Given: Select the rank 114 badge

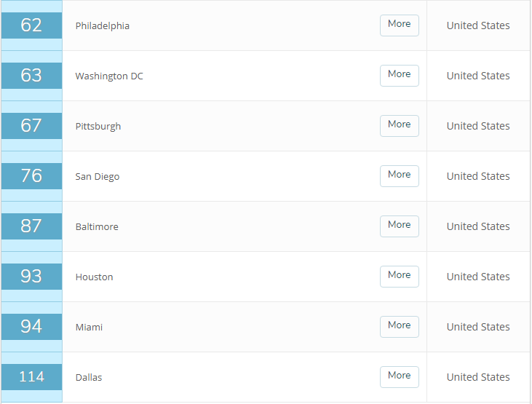Looking at the screenshot, I should (31, 377).
